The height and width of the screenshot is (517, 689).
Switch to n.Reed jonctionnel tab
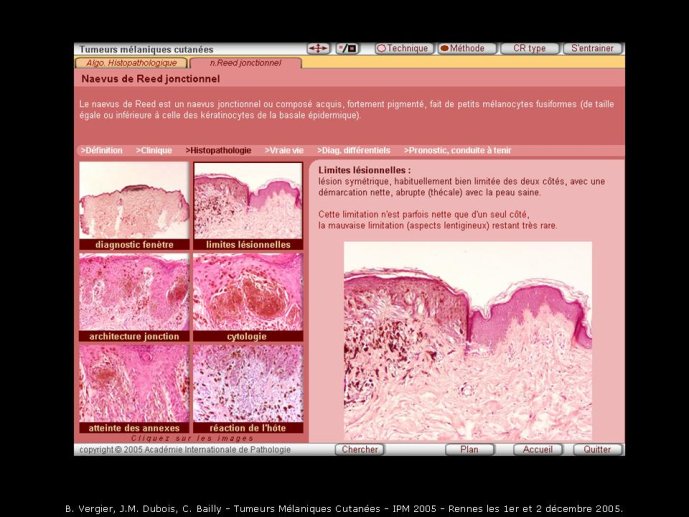pos(246,63)
